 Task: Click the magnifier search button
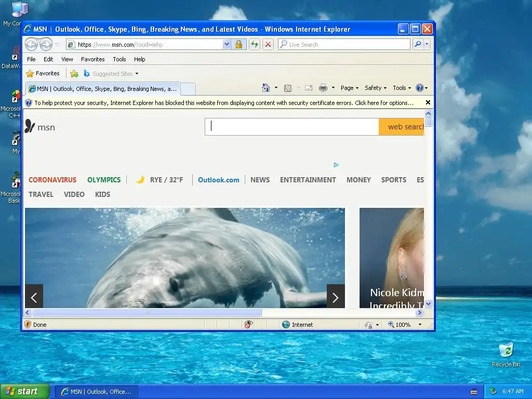pos(418,45)
